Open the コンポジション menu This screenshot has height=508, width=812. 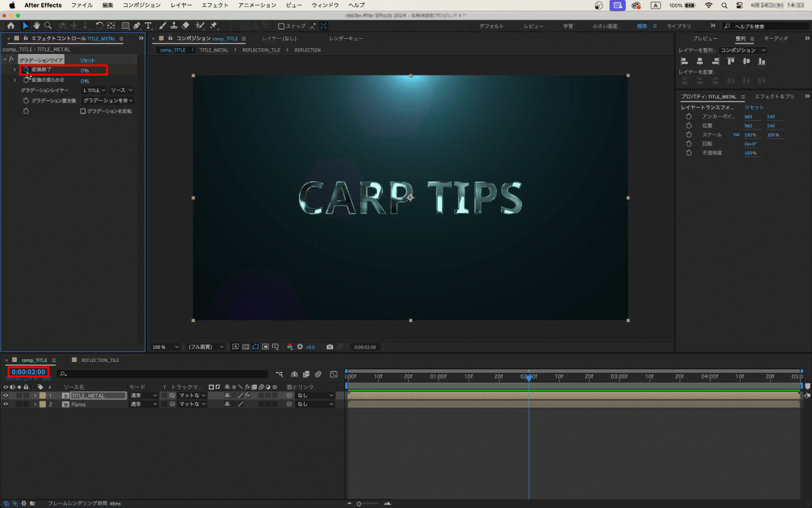pyautogui.click(x=141, y=5)
